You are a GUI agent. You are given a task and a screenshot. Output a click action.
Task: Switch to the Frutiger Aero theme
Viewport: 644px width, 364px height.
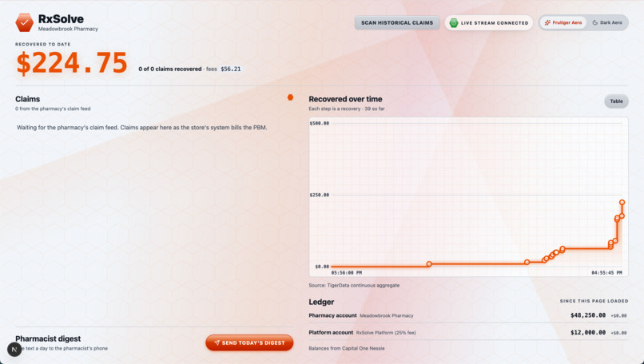[563, 22]
